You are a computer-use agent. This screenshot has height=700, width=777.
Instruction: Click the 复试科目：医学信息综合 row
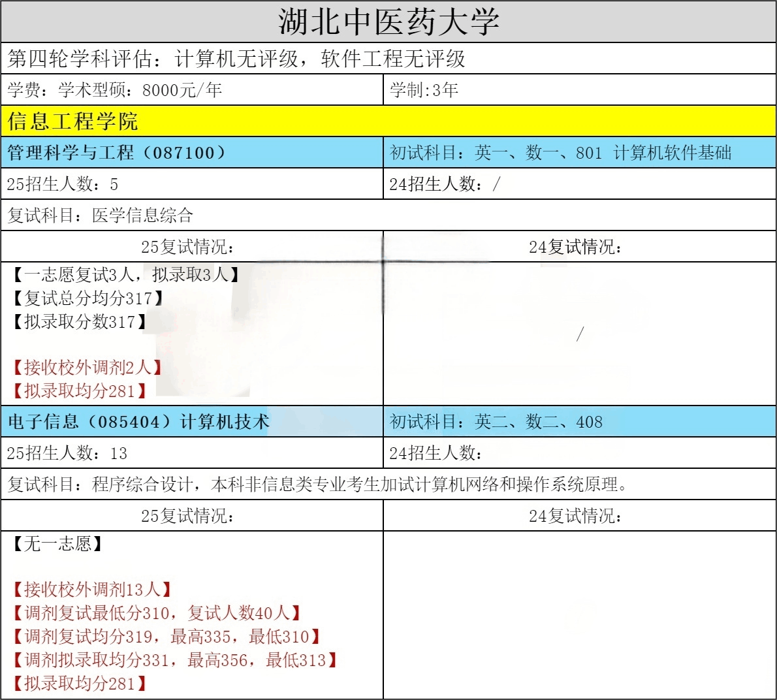click(101, 215)
